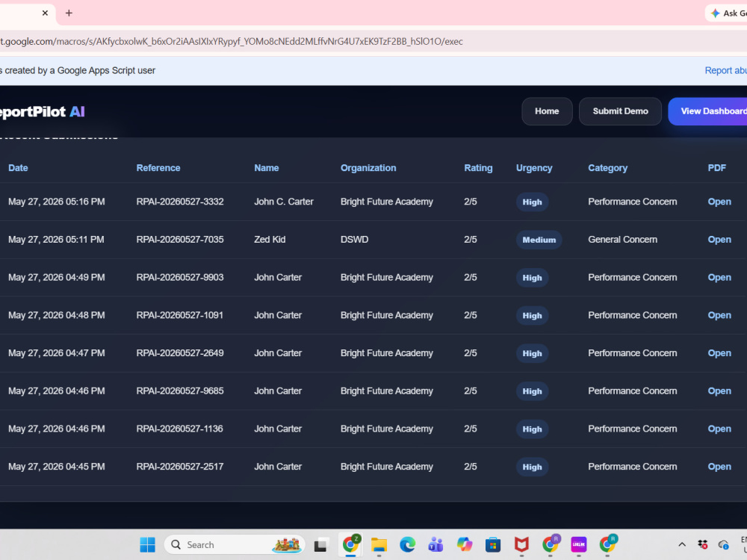Image resolution: width=747 pixels, height=560 pixels.
Task: Open the PDF for Zed Kid's submission
Action: tap(719, 240)
